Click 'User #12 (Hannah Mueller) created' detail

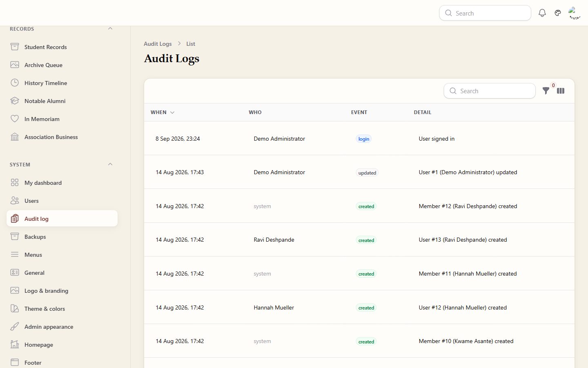point(463,307)
